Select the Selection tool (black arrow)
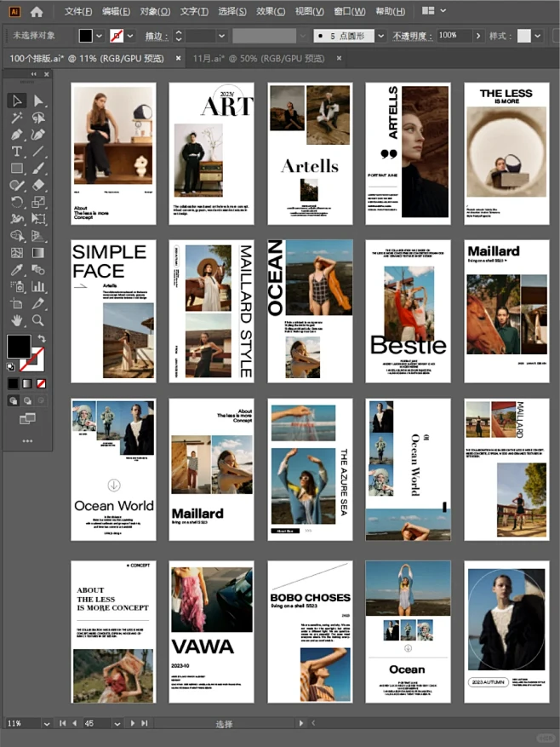The height and width of the screenshot is (747, 560). point(17,101)
